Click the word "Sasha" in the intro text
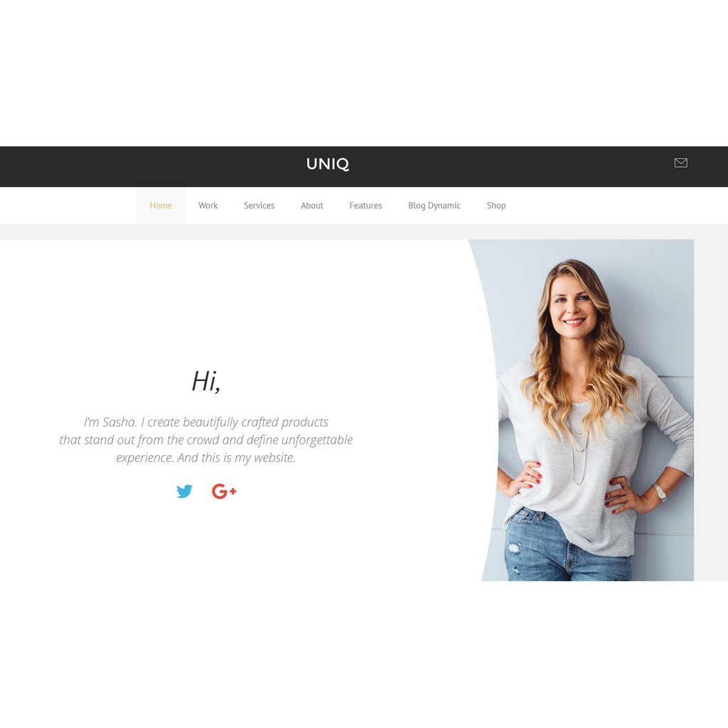728x728 pixels. pyautogui.click(x=119, y=422)
